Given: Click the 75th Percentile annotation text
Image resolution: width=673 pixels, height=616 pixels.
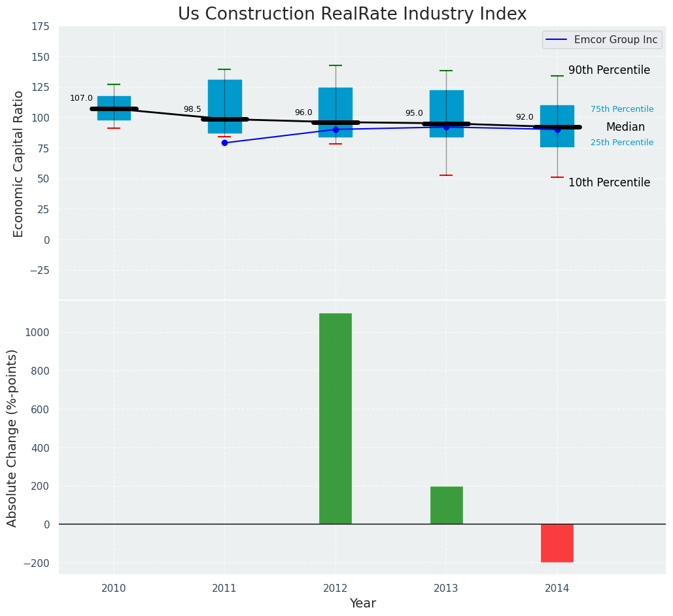Looking at the screenshot, I should [622, 109].
